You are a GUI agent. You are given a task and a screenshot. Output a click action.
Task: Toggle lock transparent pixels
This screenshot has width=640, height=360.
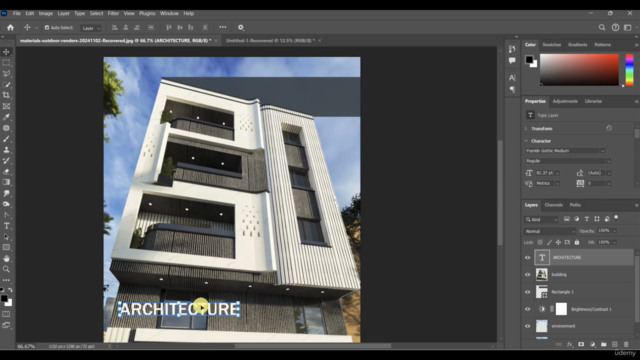point(540,242)
